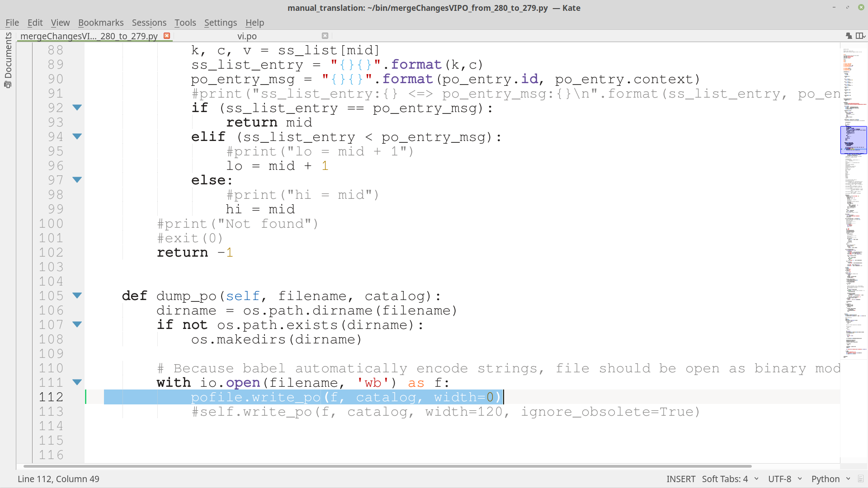The height and width of the screenshot is (488, 868).
Task: Open the Sessions menu
Action: click(149, 22)
